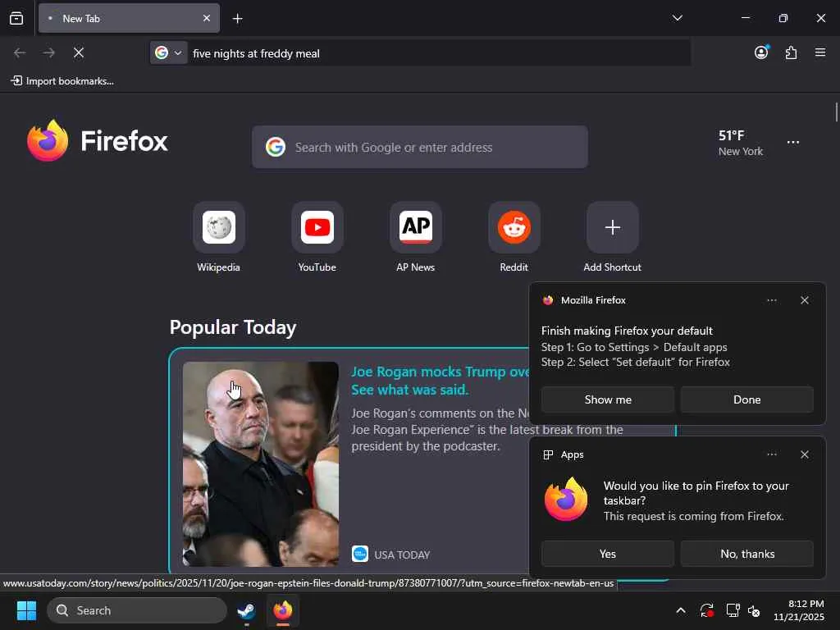This screenshot has width=840, height=630.
Task: Open search engine selector dropdown in address bar
Action: pos(168,52)
